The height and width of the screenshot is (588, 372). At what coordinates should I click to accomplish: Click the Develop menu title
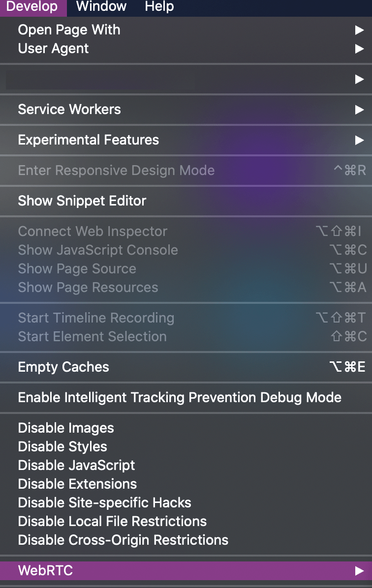click(32, 7)
